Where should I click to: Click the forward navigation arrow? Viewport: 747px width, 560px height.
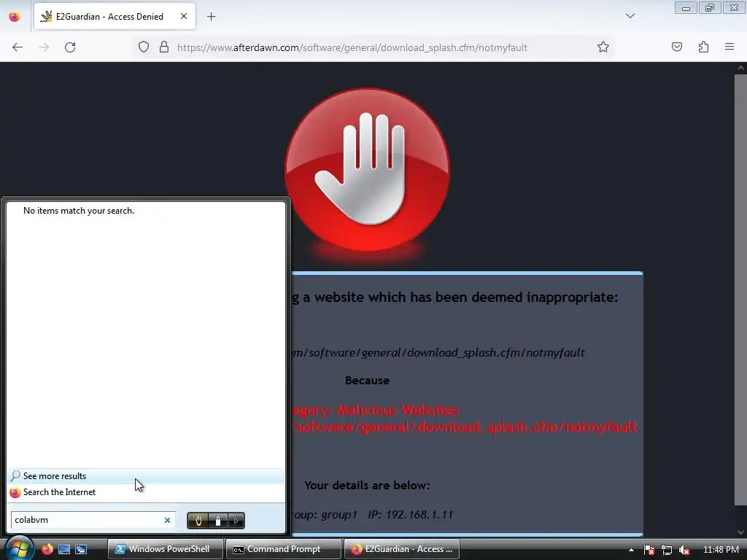pos(44,47)
